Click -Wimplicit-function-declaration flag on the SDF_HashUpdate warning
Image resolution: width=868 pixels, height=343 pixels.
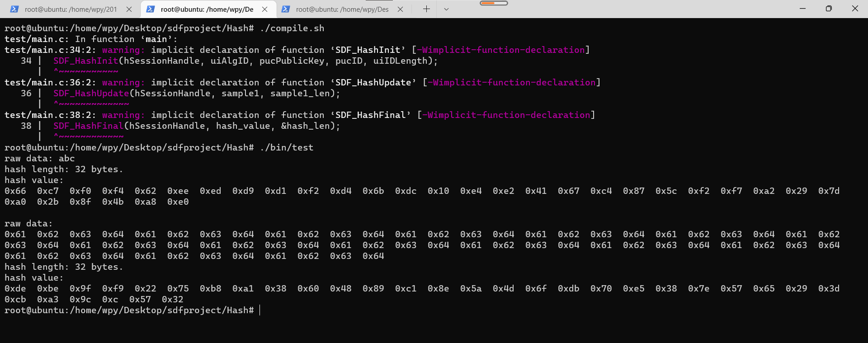click(x=512, y=82)
